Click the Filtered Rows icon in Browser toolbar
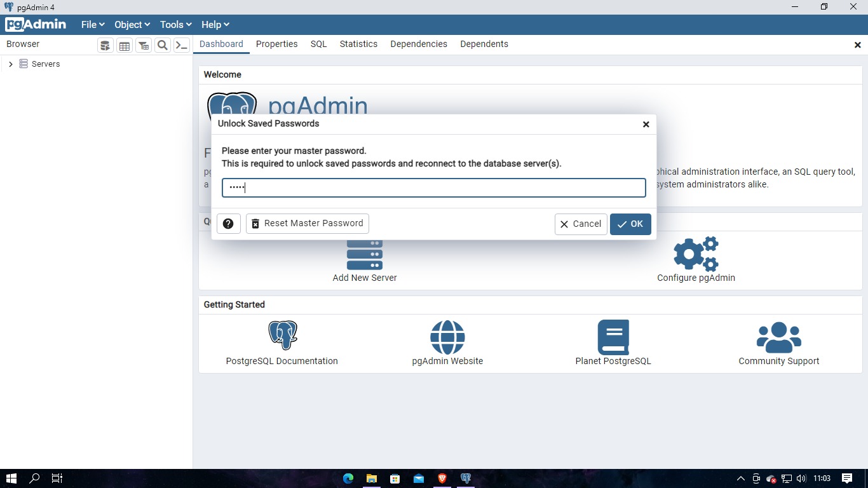Screen dimensions: 868x488 (144, 45)
